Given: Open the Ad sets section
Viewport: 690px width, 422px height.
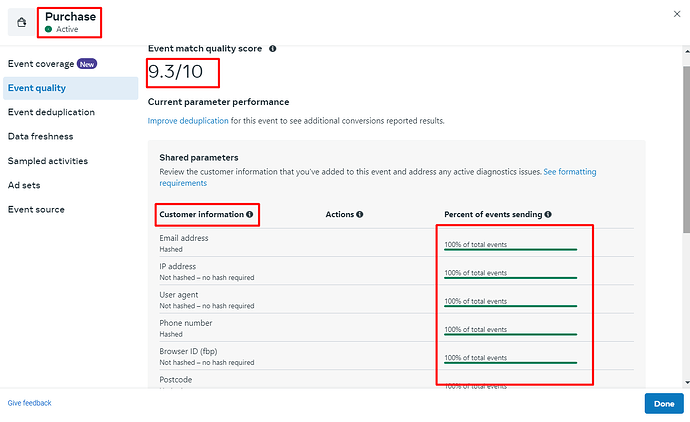Looking at the screenshot, I should [25, 185].
